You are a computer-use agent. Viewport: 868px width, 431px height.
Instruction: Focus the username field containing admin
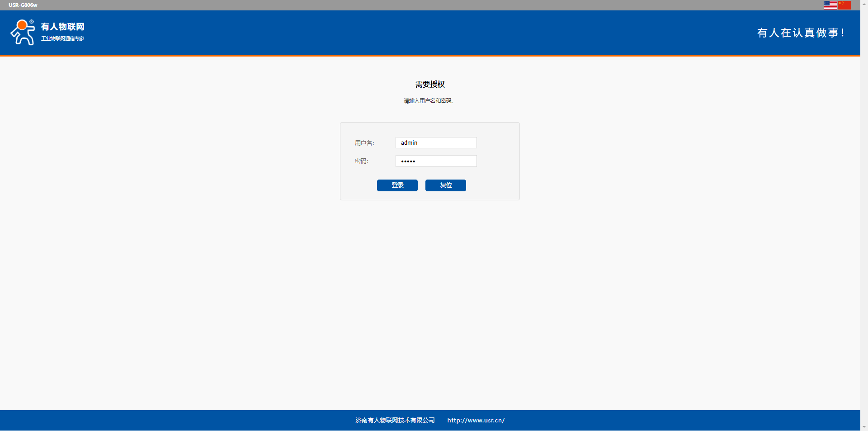436,143
